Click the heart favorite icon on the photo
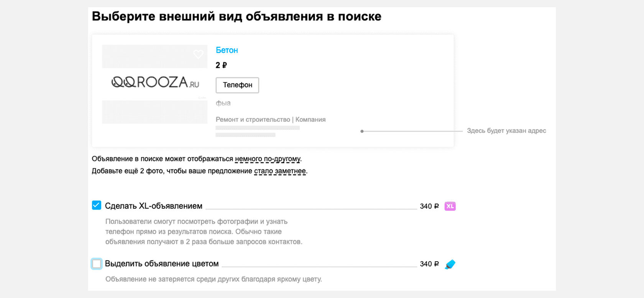Viewport: 644px width, 298px height. click(198, 54)
